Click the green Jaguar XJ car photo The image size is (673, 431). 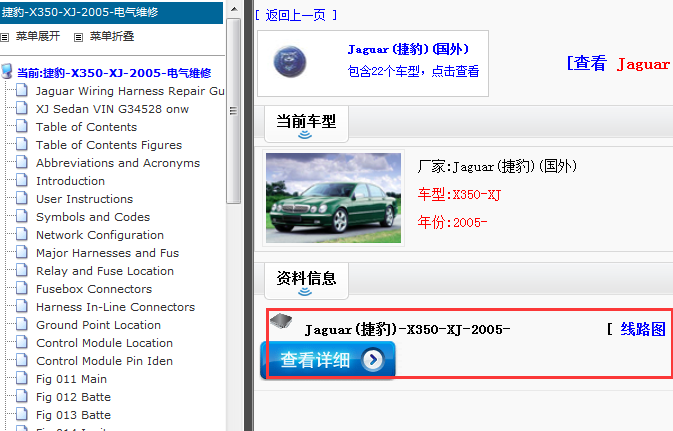tap(333, 198)
